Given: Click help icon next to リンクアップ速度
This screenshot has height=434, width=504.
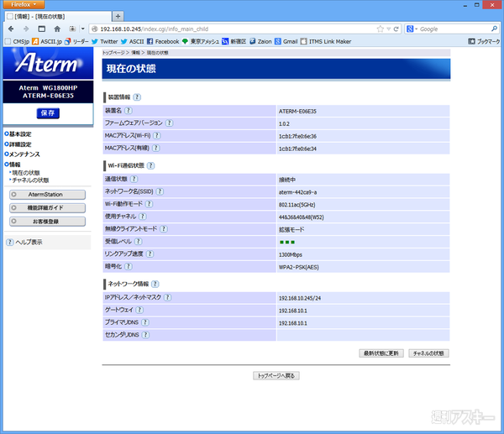Looking at the screenshot, I should tap(150, 254).
